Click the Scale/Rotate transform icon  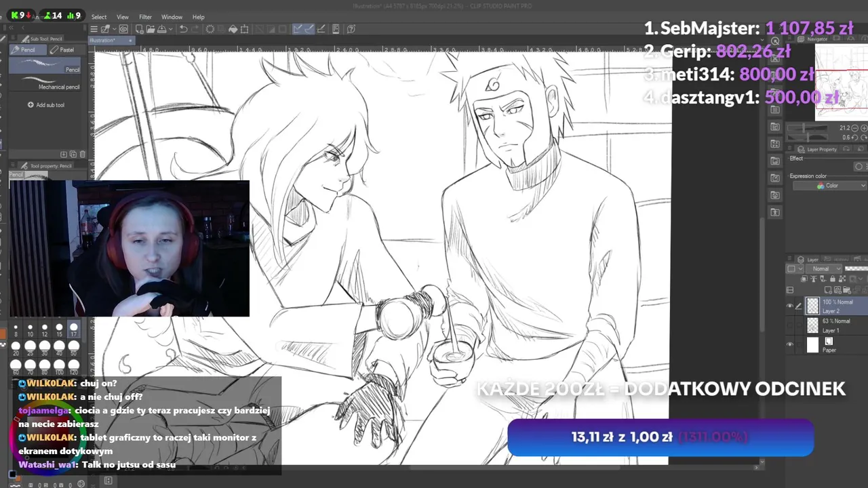[244, 29]
